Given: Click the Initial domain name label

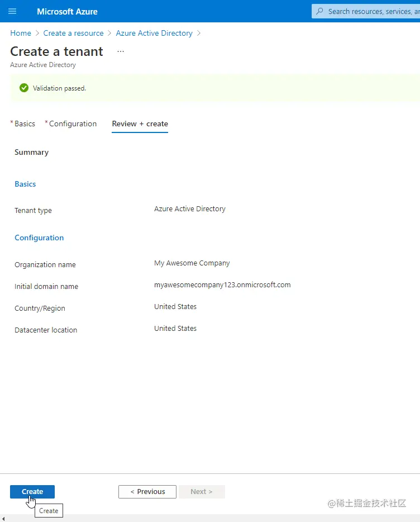Looking at the screenshot, I should click(46, 286).
